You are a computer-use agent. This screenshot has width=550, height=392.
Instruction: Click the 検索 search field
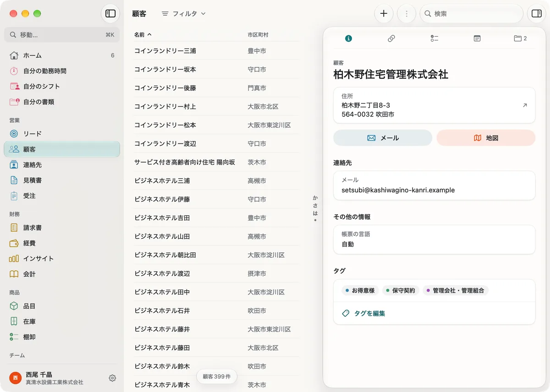(x=471, y=14)
